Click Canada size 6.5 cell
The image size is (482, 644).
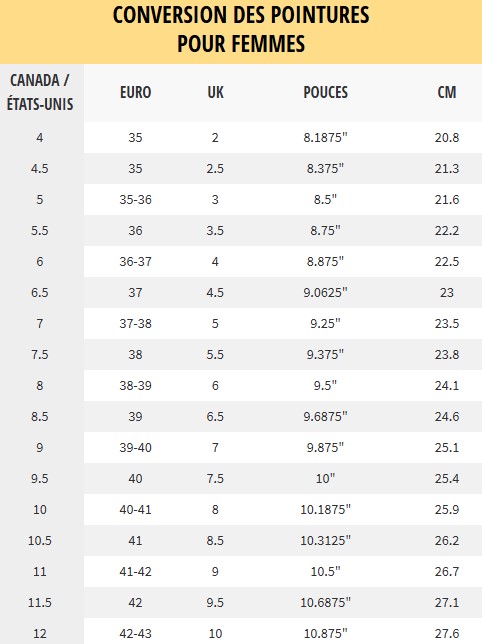[40, 292]
